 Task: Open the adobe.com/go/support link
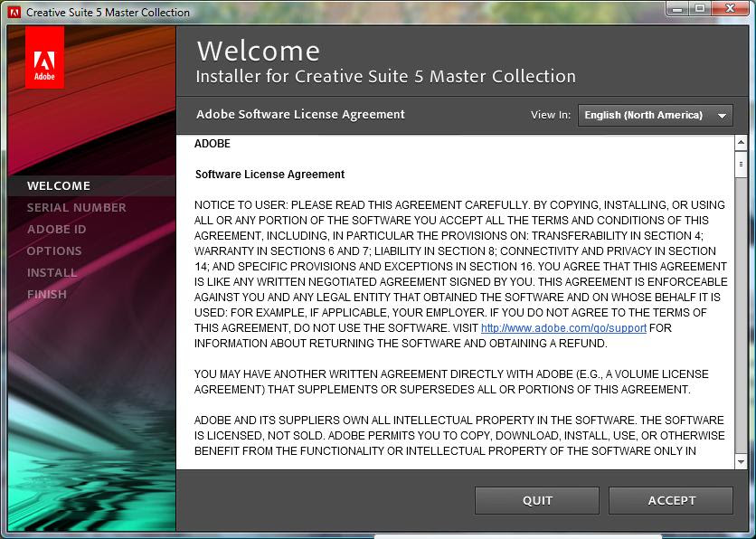coord(563,328)
